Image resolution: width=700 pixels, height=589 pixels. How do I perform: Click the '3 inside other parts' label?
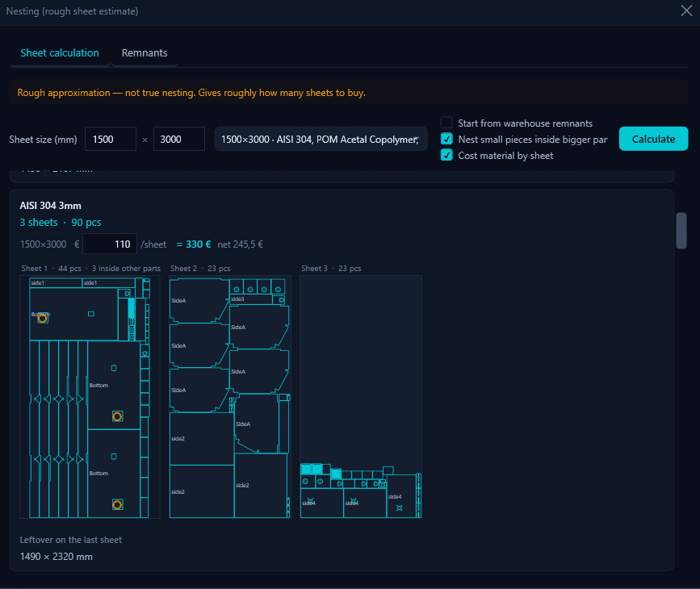(x=126, y=269)
